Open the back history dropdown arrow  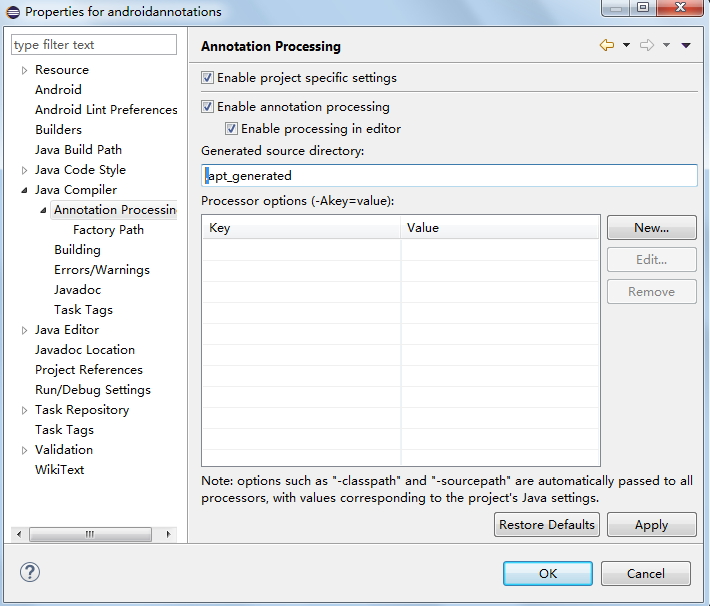pyautogui.click(x=626, y=46)
